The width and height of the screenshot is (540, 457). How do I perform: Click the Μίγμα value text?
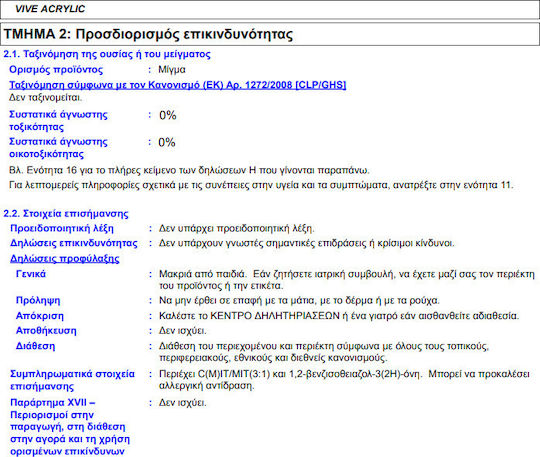[x=172, y=70]
